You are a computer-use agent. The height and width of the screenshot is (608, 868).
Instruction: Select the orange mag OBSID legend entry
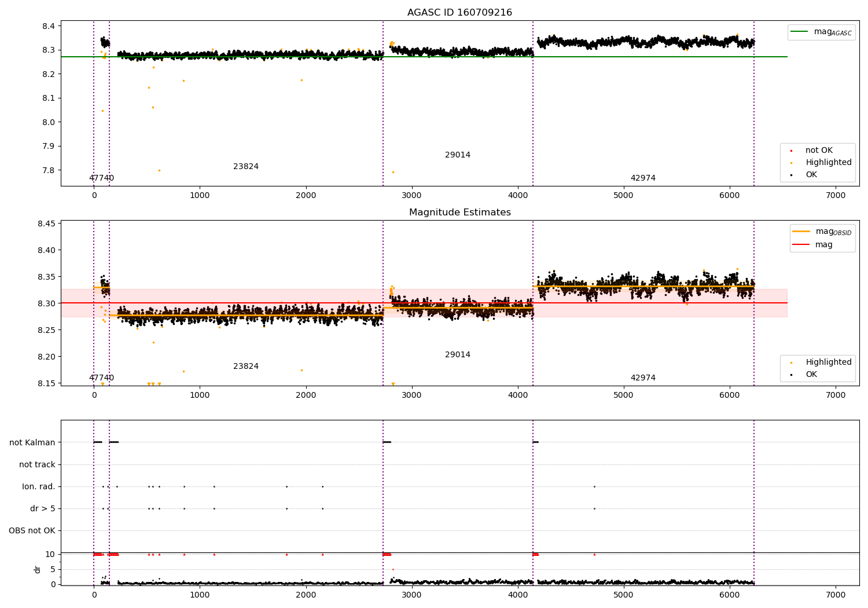(822, 232)
